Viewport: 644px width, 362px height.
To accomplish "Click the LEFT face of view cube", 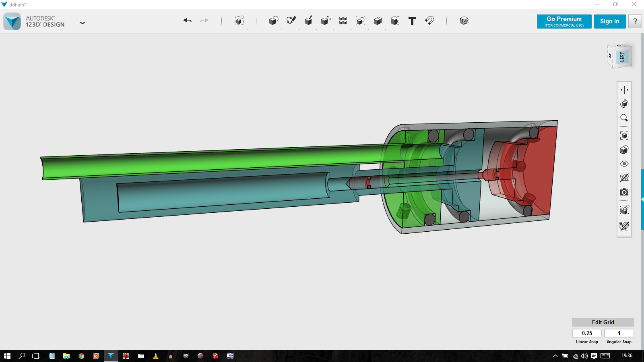I will (622, 57).
